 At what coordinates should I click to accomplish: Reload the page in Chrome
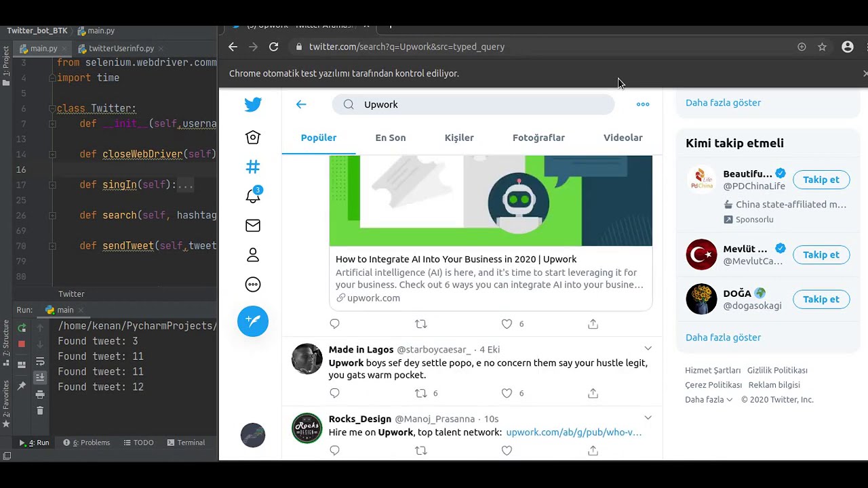[273, 47]
